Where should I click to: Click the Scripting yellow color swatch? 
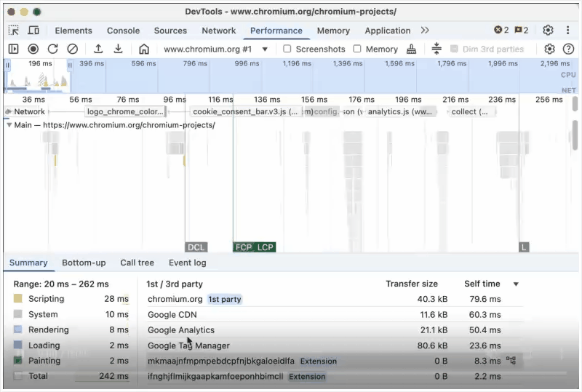pos(17,298)
